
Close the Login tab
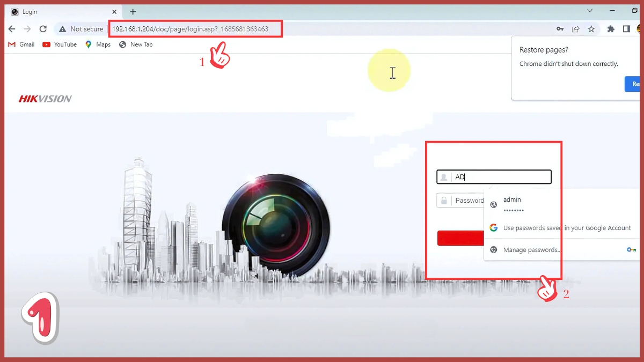[114, 12]
